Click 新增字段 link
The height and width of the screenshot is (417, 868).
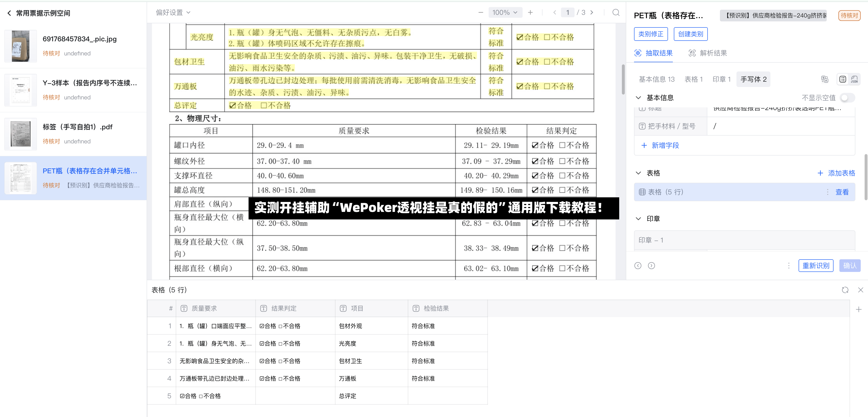pyautogui.click(x=665, y=145)
